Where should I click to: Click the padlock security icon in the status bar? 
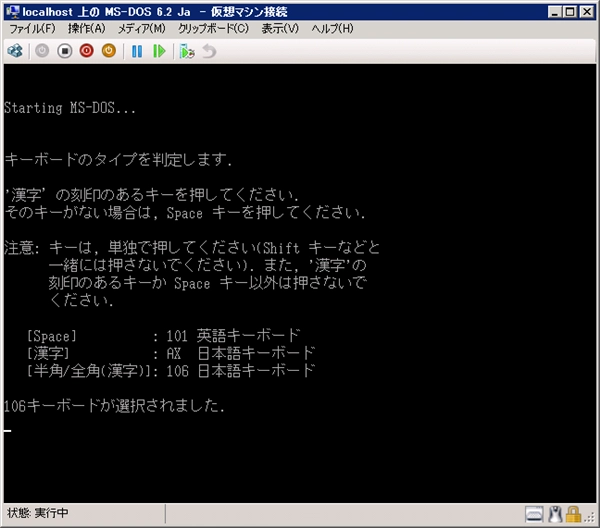tap(573, 514)
